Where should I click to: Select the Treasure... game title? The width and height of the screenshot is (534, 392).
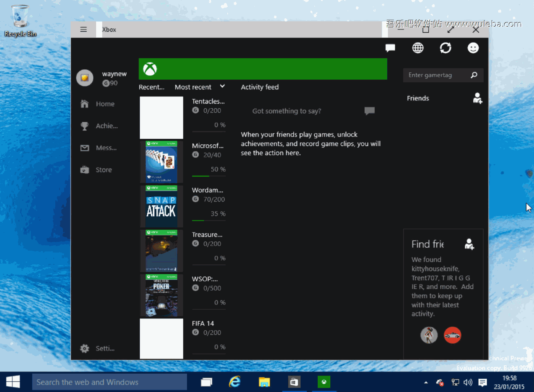tap(207, 235)
